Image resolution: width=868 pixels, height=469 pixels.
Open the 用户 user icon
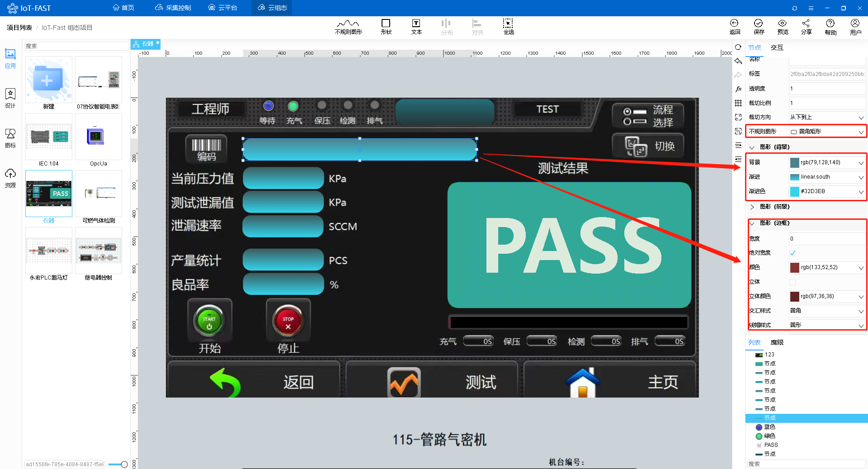[x=855, y=27]
